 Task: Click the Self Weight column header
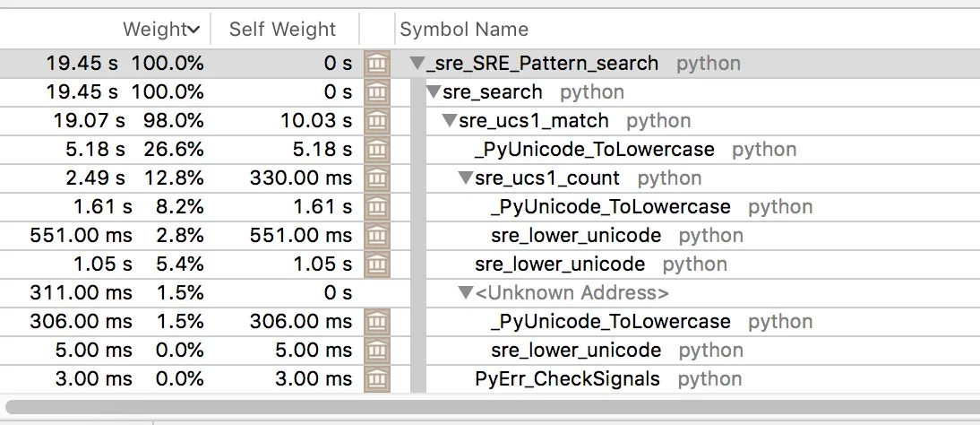tap(282, 30)
